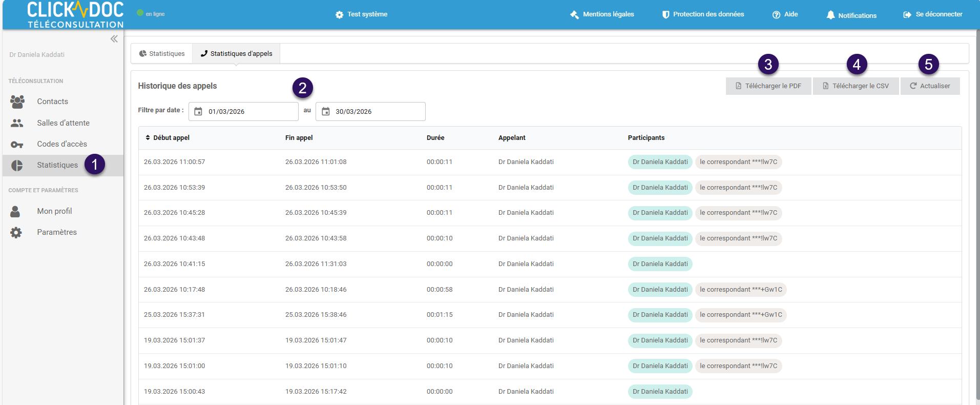Click Télécharger le PDF button
980x405 pixels.
tap(768, 86)
